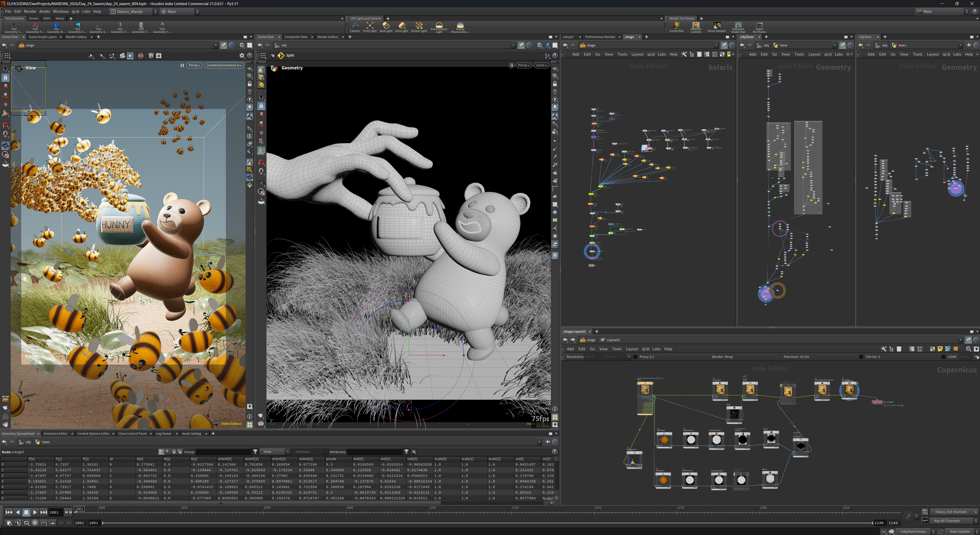Toggle the UDIM checkbox
The width and height of the screenshot is (980, 535).
(x=943, y=357)
